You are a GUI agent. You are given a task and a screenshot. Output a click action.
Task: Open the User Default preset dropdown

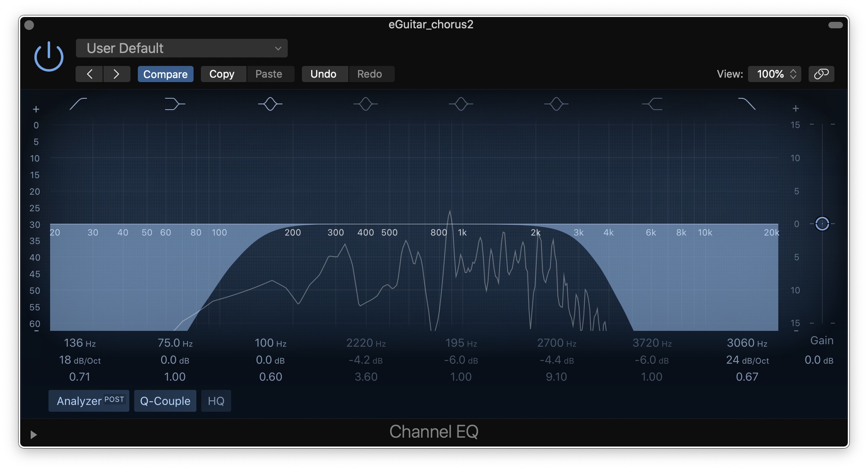pos(181,49)
